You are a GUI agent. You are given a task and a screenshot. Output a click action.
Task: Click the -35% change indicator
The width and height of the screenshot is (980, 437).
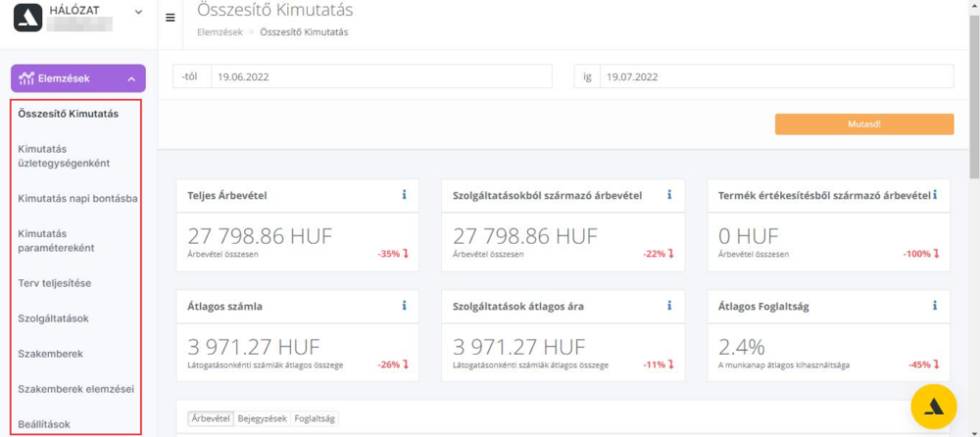pos(393,254)
